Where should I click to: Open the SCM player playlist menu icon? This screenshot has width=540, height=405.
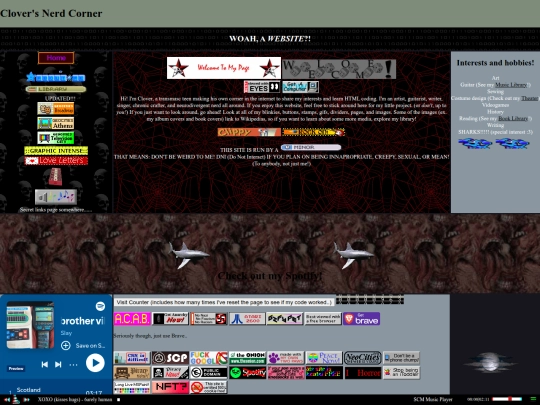(x=533, y=399)
